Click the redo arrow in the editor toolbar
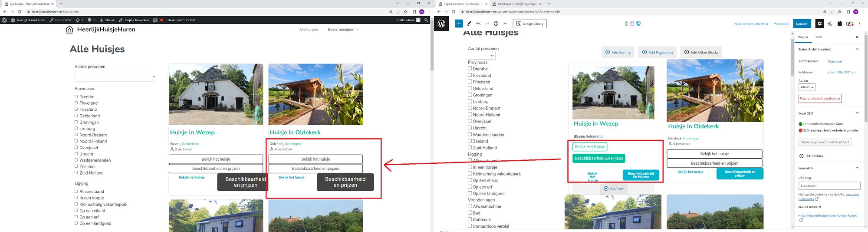 [487, 23]
